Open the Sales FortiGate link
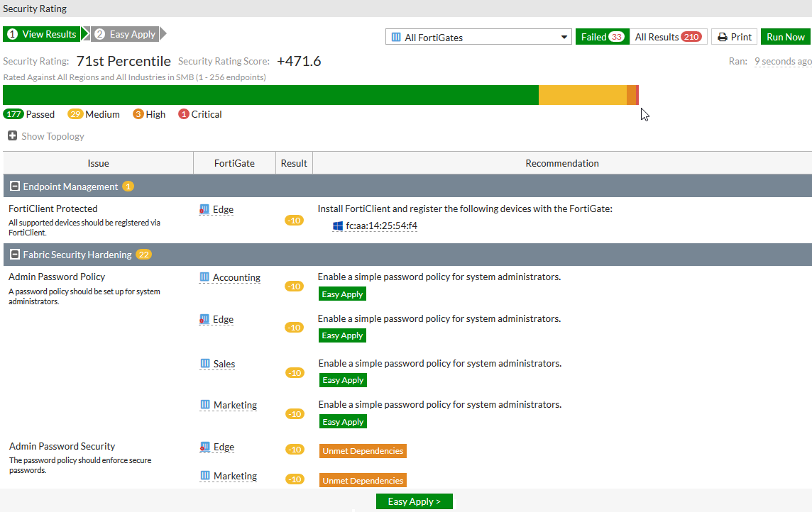 (x=224, y=364)
